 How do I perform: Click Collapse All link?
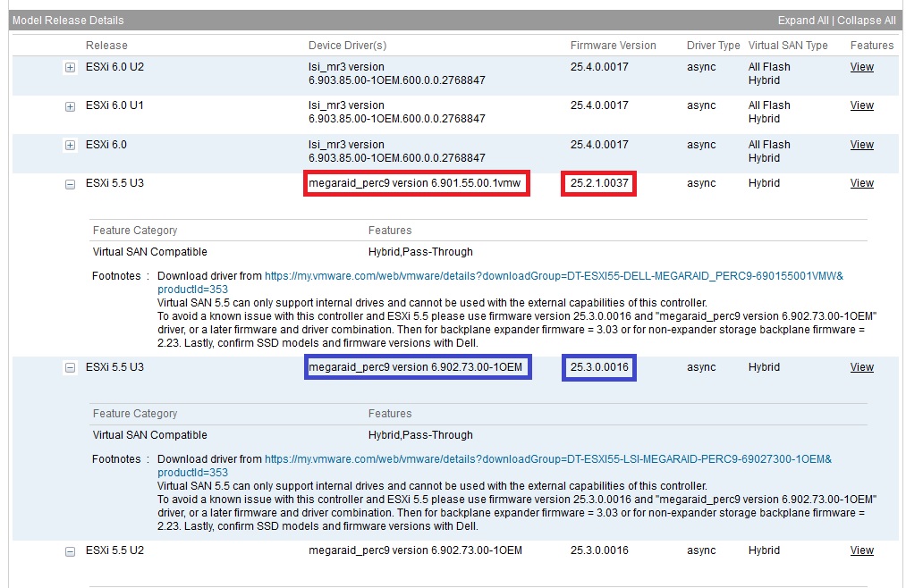pos(866,21)
